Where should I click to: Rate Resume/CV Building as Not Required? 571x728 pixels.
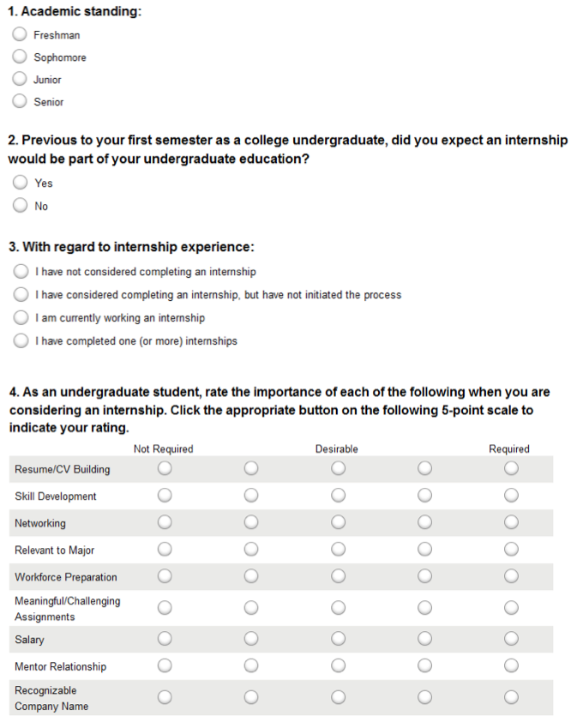click(x=165, y=468)
